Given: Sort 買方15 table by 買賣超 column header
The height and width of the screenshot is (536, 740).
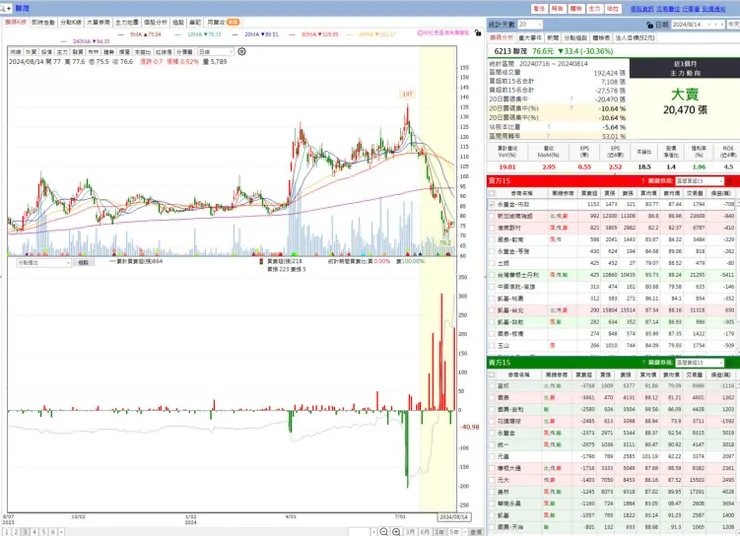Looking at the screenshot, I should pos(589,193).
